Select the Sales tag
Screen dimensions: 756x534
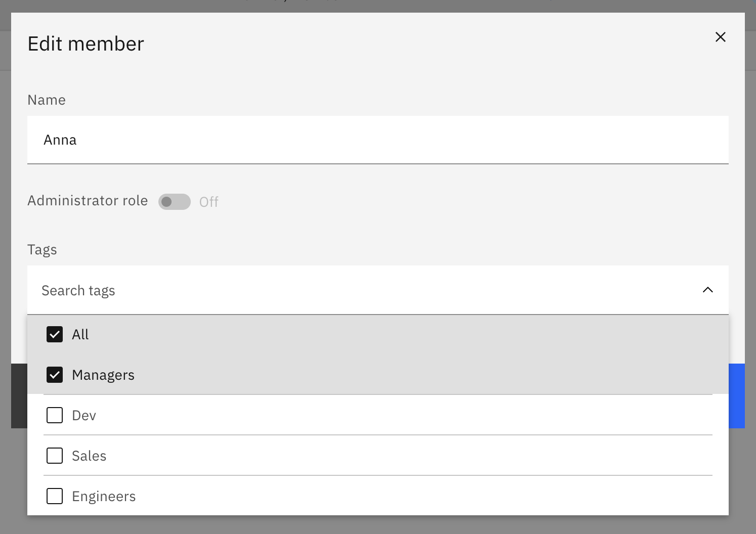coord(55,455)
